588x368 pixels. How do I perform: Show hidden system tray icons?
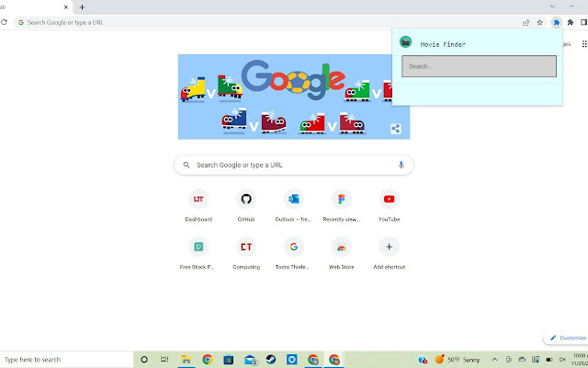494,360
